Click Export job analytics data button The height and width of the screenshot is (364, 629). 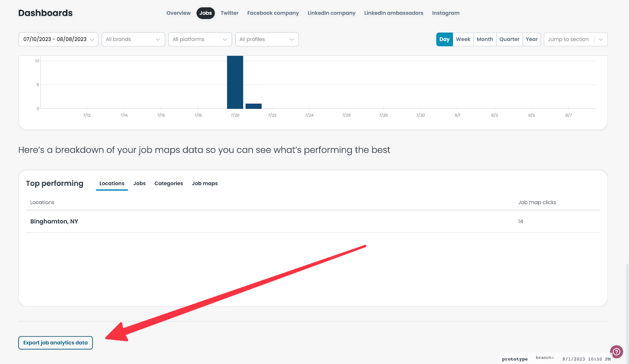(55, 343)
